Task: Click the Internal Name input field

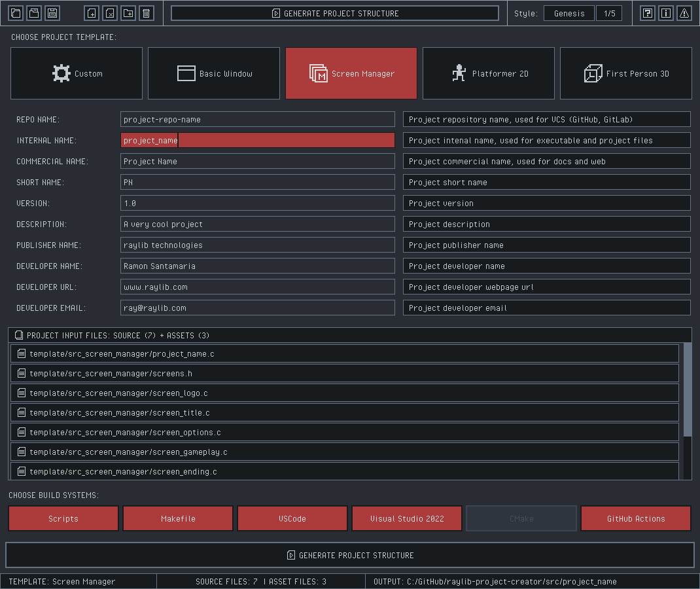Action: 258,140
